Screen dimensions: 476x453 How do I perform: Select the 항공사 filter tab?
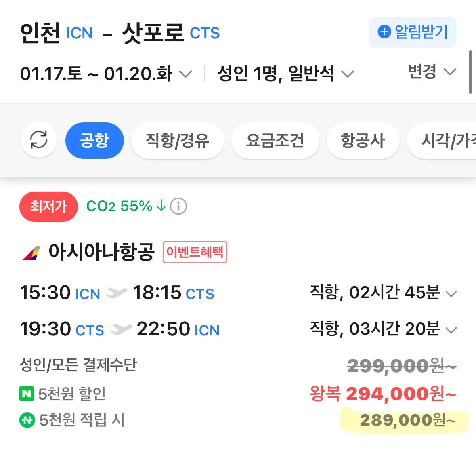tap(362, 140)
